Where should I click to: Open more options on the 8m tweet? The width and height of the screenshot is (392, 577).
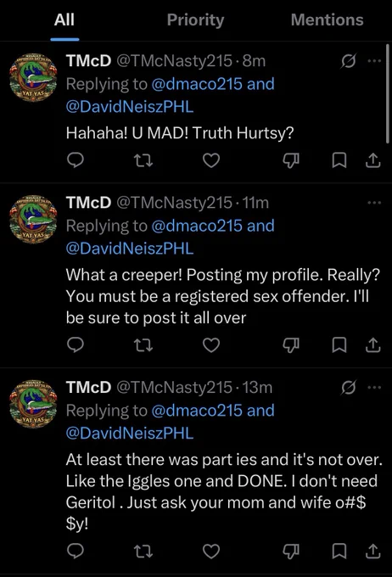click(x=374, y=61)
